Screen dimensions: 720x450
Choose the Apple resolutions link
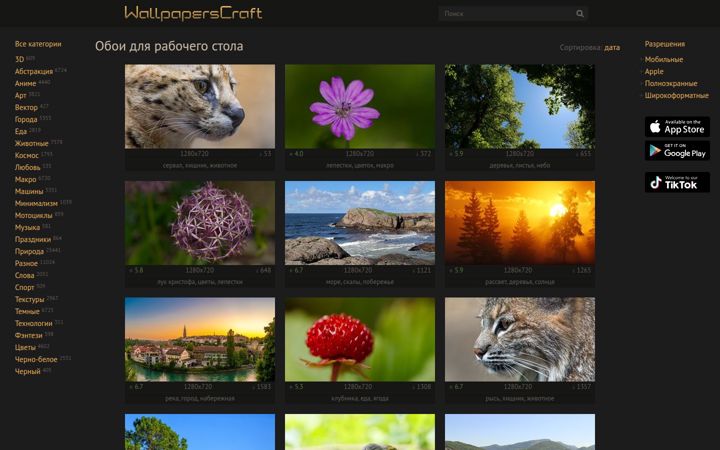click(654, 72)
